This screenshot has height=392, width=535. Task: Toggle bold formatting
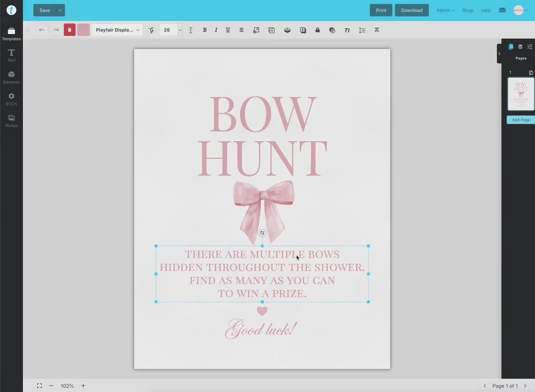(205, 30)
